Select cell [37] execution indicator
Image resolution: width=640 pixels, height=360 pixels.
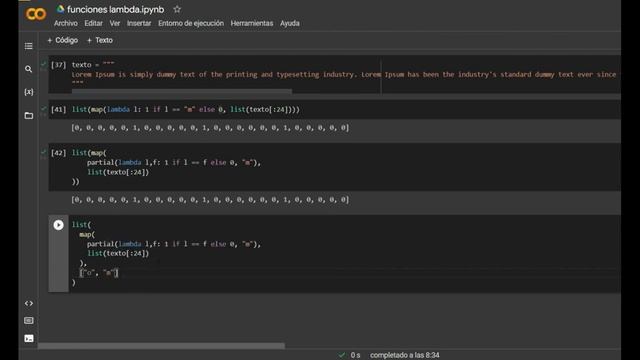(x=58, y=64)
